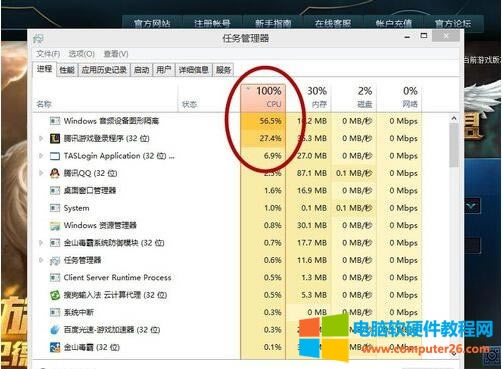Select the 27.4% CPU value cell
This screenshot has width=503, height=369.
263,138
